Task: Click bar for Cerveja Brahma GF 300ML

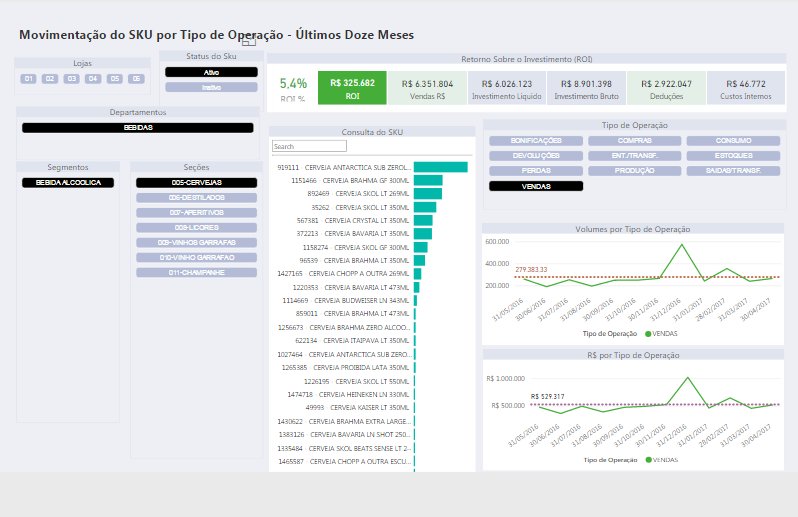Action: 428,180
